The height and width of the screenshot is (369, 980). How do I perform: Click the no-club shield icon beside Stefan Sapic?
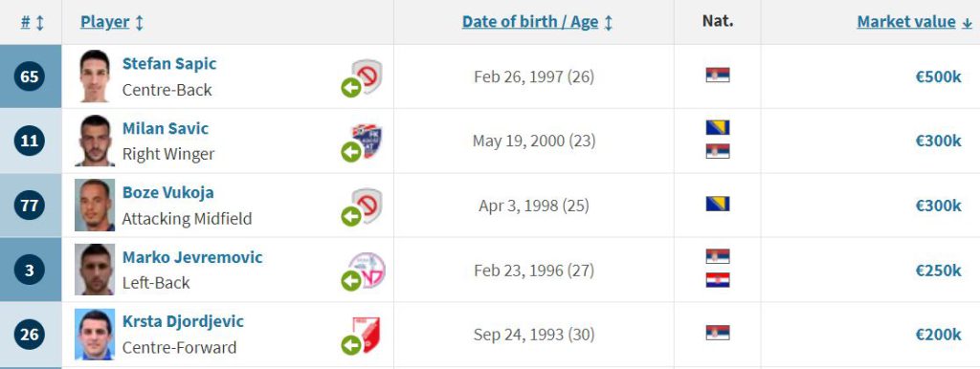click(x=367, y=76)
